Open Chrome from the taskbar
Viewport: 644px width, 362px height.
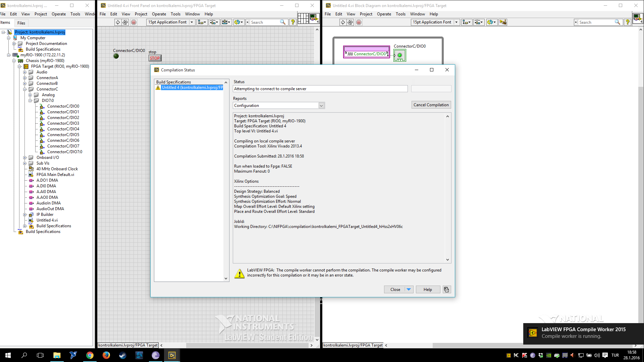(x=90, y=355)
